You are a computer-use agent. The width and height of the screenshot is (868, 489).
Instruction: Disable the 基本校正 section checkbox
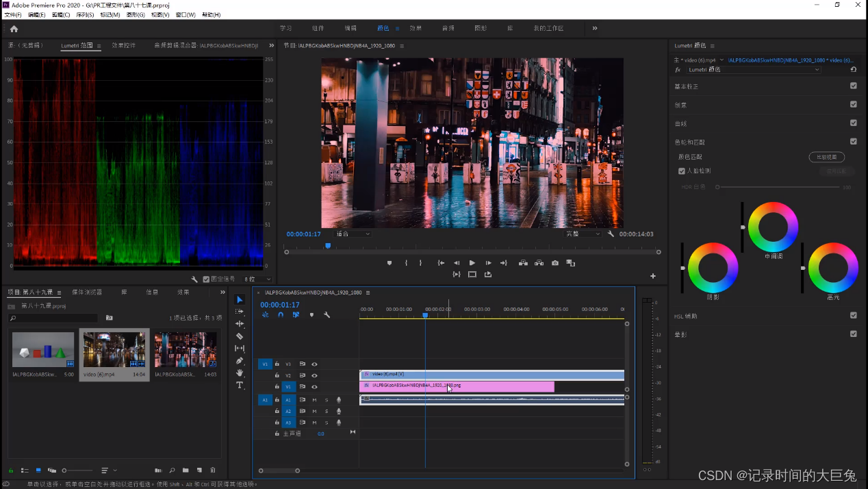pos(853,86)
